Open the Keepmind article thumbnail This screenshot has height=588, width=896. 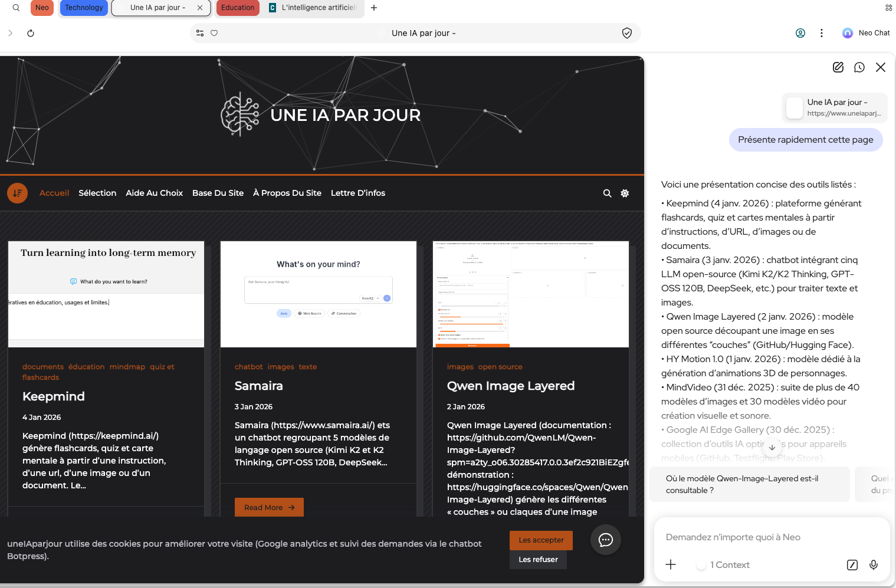click(106, 294)
